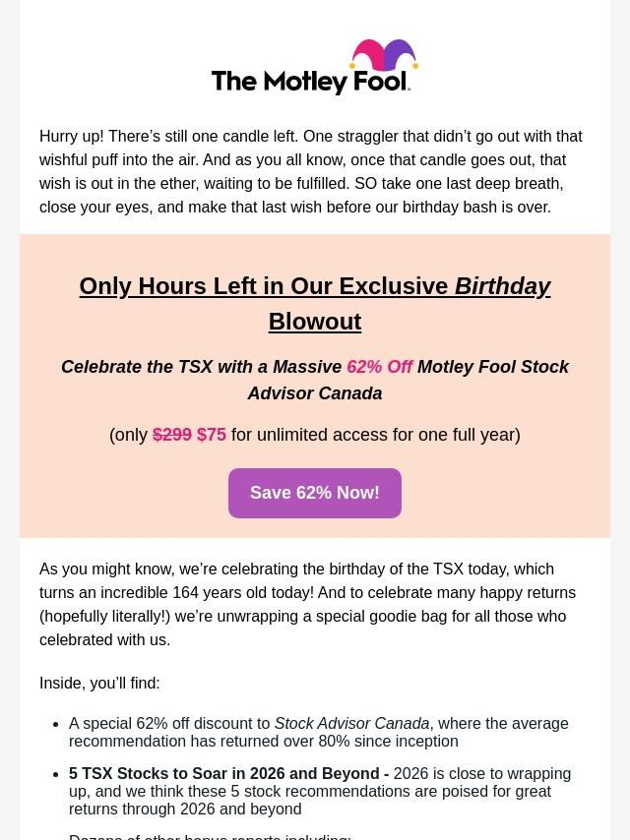Click the "Inside, you'll find:" line
Image resolution: width=630 pixels, height=840 pixels.
99,683
